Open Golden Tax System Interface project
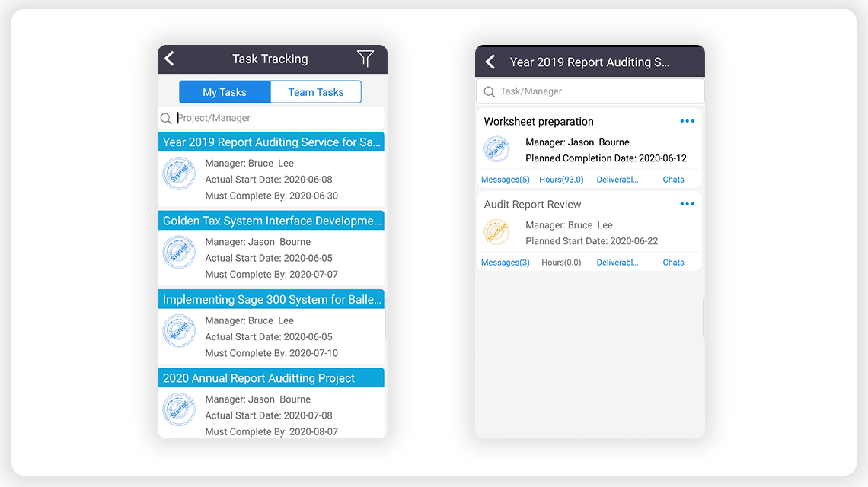This screenshot has height=487, width=868. pos(271,221)
